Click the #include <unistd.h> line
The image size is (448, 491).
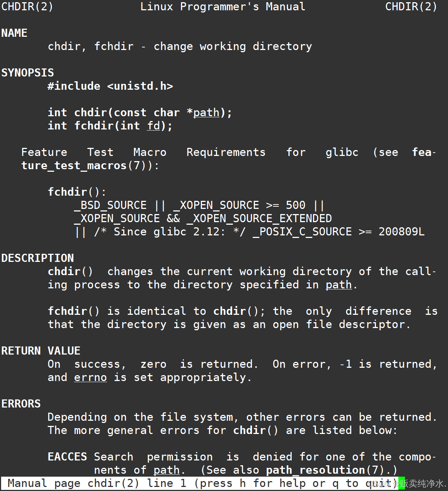click(110, 86)
